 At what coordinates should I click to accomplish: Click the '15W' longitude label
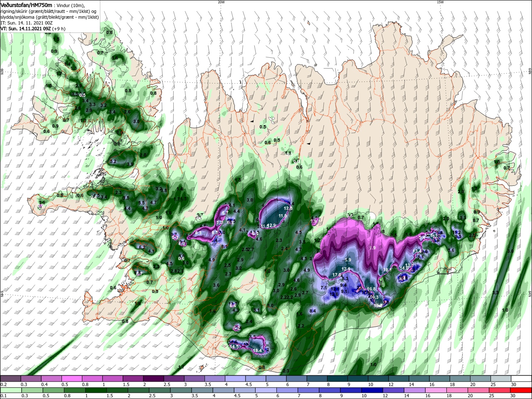pyautogui.click(x=440, y=2)
